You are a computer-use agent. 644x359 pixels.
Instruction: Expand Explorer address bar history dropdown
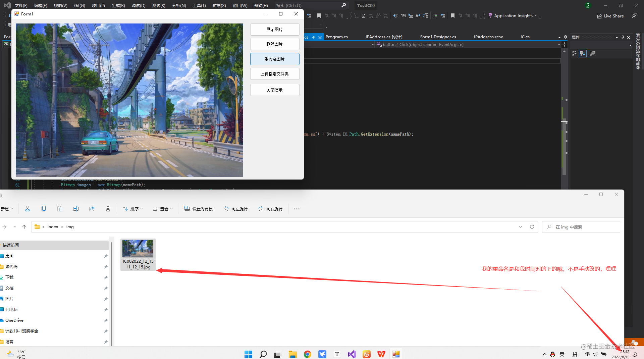[x=521, y=227]
